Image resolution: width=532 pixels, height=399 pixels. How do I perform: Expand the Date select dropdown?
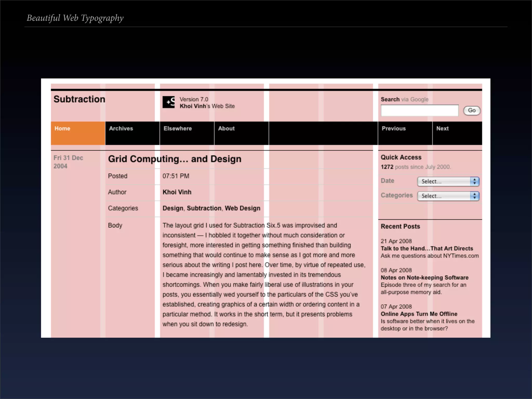tap(448, 181)
